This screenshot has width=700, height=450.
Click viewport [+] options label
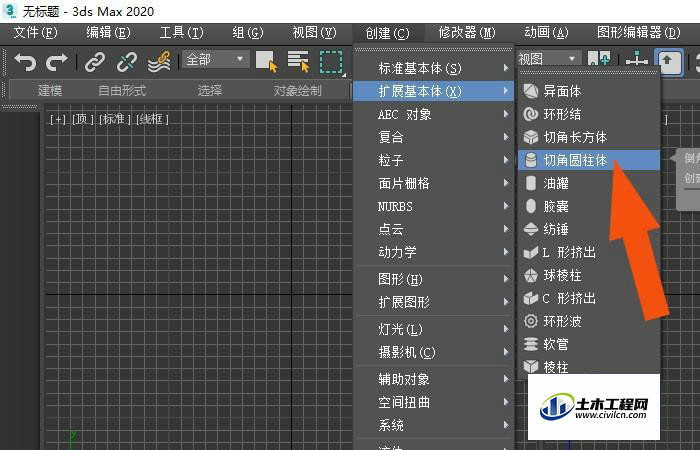pos(58,119)
